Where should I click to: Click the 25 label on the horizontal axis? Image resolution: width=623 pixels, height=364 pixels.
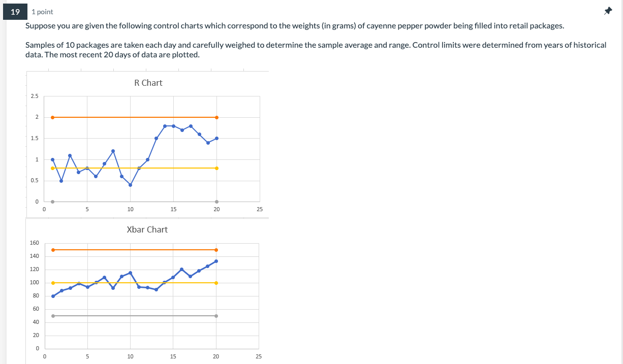click(259, 209)
